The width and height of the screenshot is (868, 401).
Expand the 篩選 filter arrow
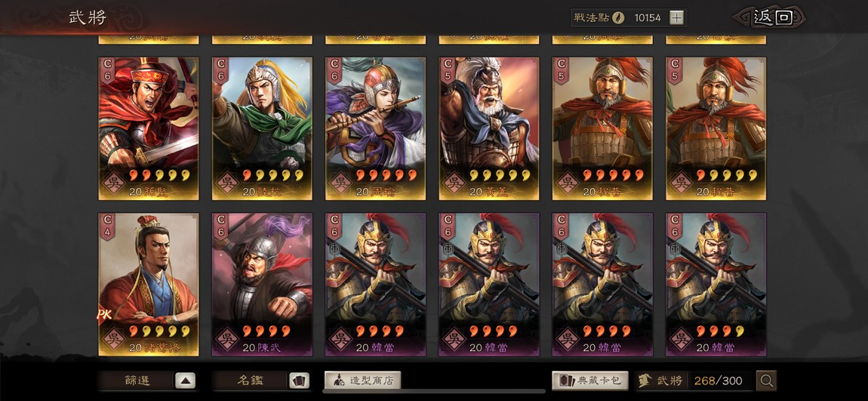tap(186, 381)
